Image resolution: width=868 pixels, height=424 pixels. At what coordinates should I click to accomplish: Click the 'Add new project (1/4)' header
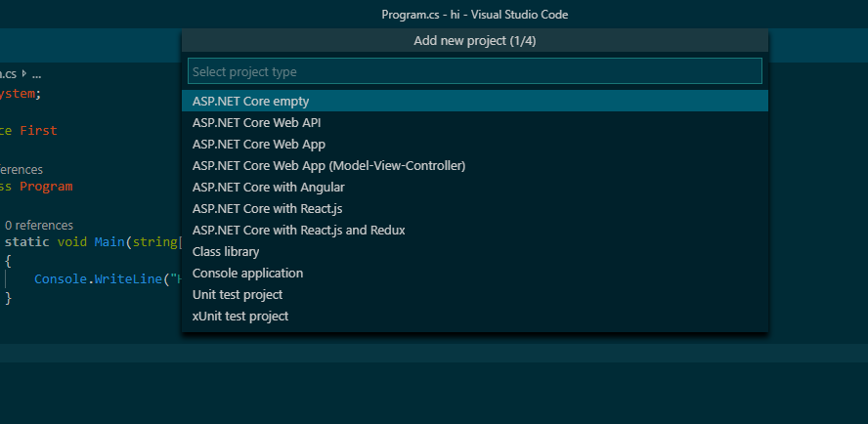[x=474, y=40]
